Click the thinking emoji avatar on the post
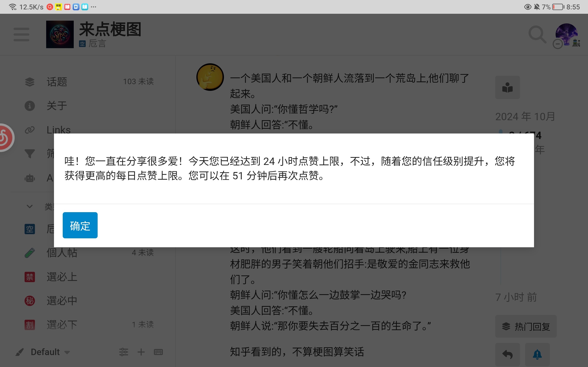Image resolution: width=588 pixels, height=367 pixels. pyautogui.click(x=210, y=77)
